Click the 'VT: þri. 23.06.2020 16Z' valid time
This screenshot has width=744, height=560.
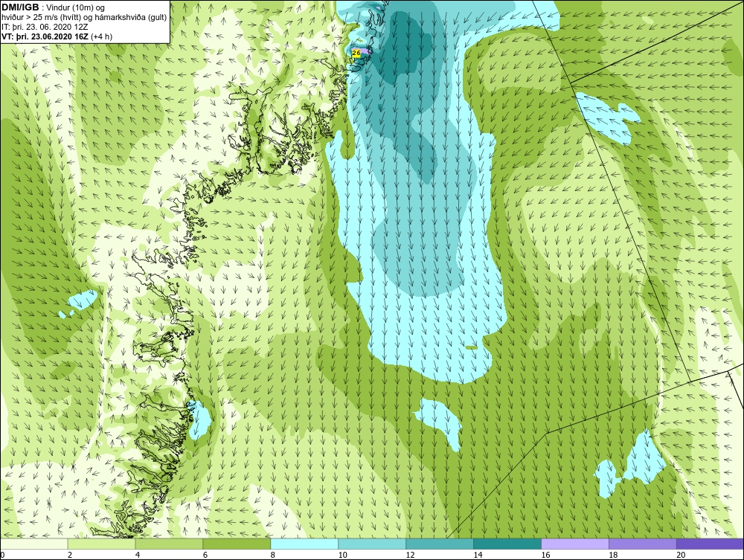[x=45, y=36]
